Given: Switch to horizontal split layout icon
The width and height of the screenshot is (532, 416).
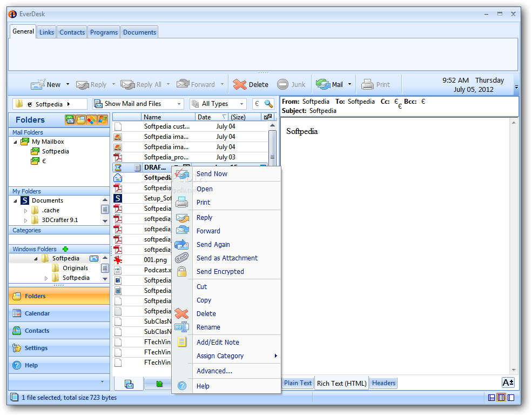Looking at the screenshot, I should click(491, 398).
